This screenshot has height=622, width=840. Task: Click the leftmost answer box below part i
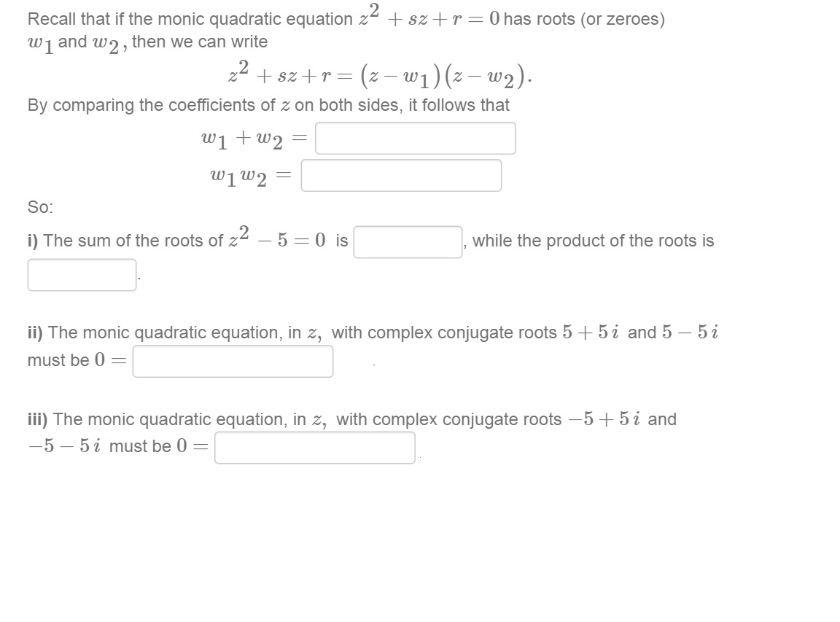(x=81, y=273)
